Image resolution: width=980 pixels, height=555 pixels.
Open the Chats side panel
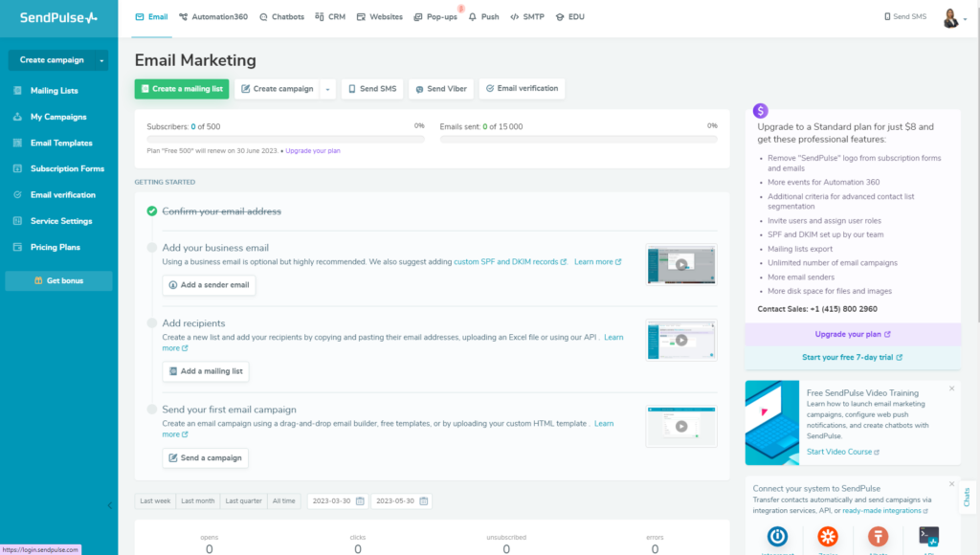click(x=967, y=497)
